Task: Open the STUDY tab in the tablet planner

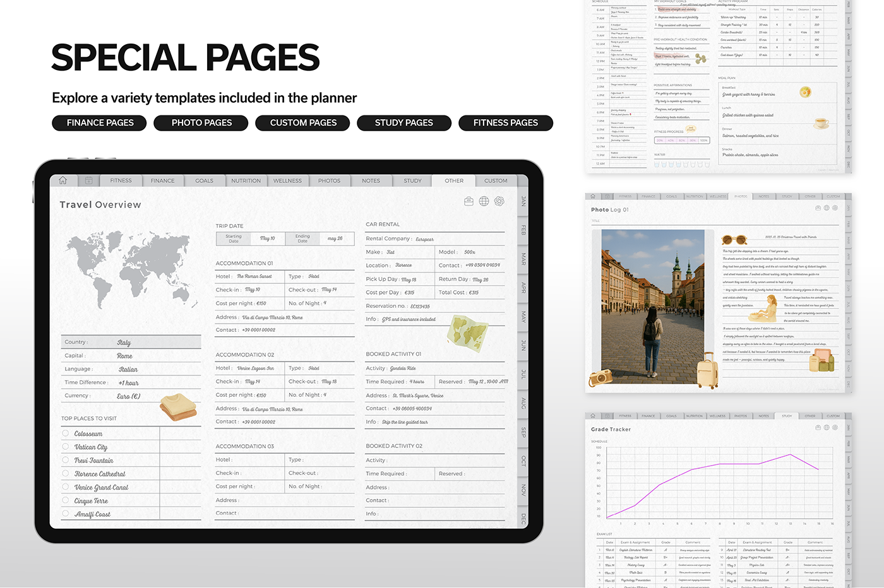Action: (x=412, y=181)
